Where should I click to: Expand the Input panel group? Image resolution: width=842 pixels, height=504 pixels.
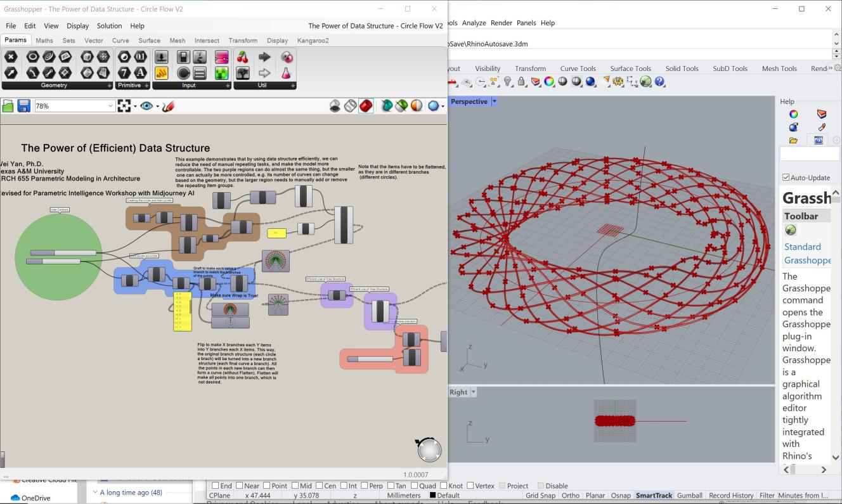228,86
